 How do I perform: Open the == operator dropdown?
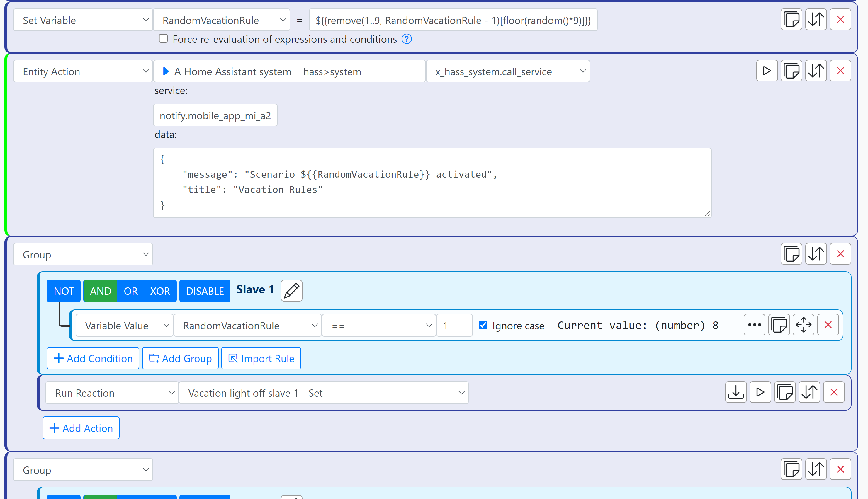(379, 325)
